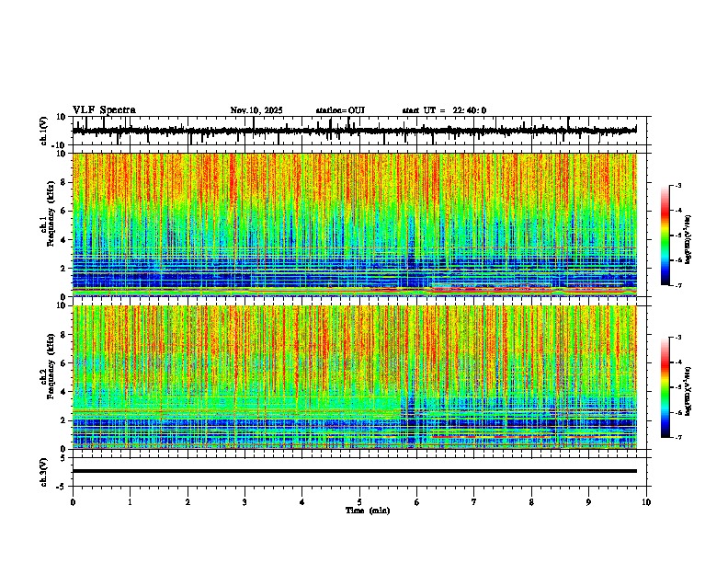Click the "-3" label on ch.1 color bar

point(678,185)
